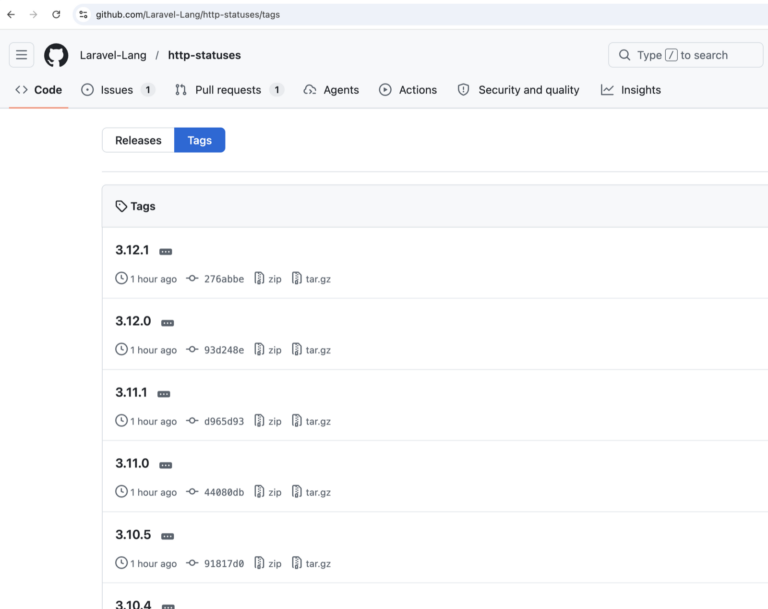
Task: Open site information icon in address bar
Action: [x=83, y=15]
